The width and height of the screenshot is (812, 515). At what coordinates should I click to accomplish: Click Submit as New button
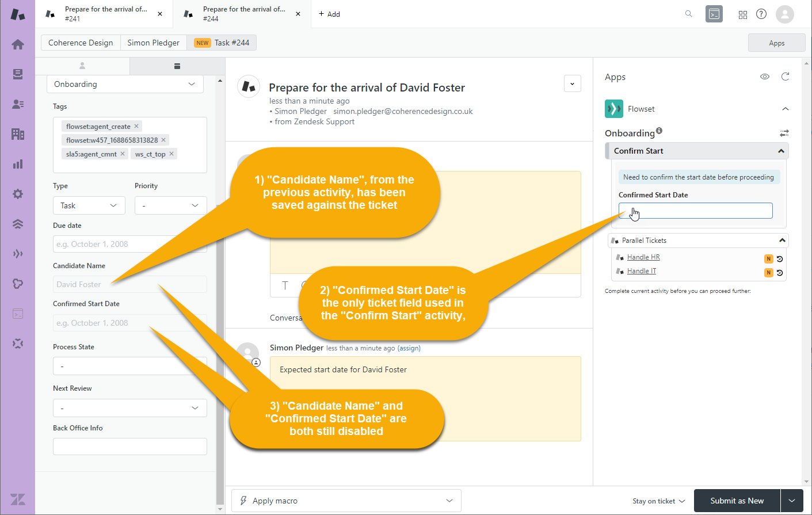click(x=737, y=501)
